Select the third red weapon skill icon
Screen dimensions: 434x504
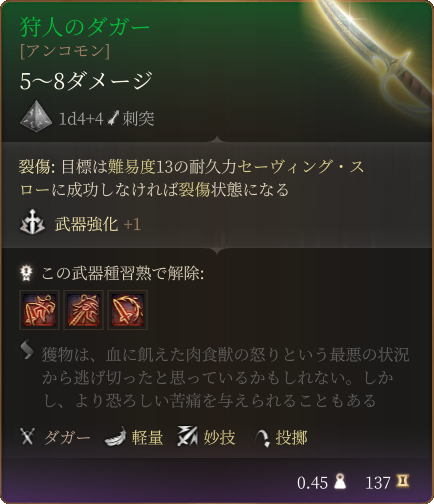(127, 310)
